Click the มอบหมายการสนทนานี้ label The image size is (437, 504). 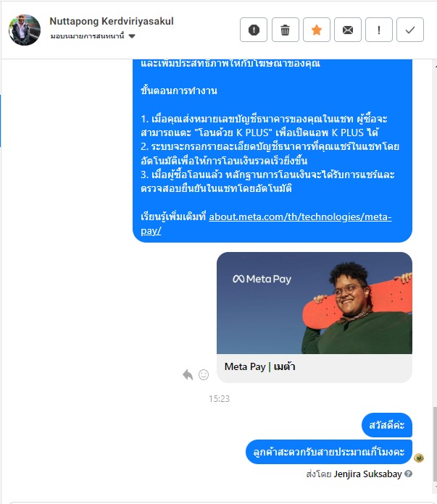coord(87,36)
